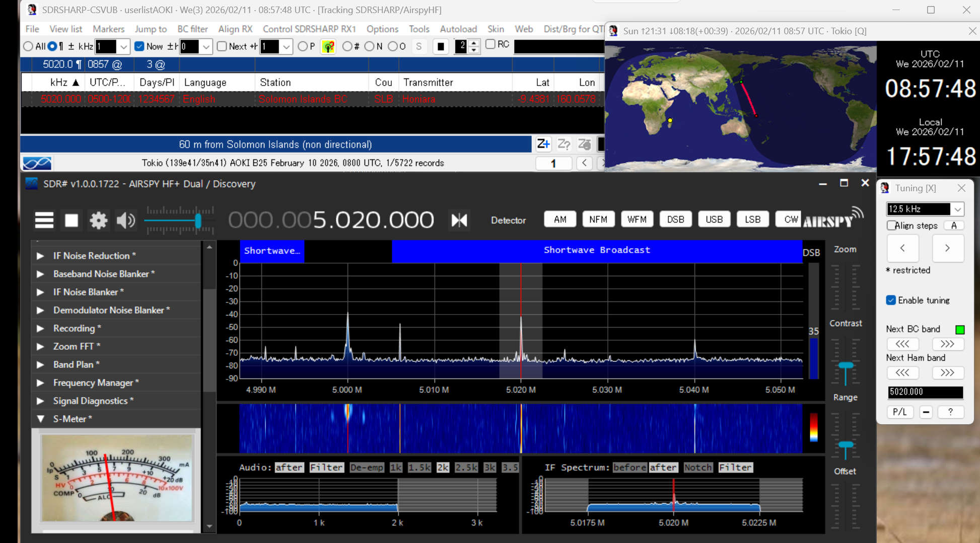The image size is (980, 543).
Task: Select the AM detector mode
Action: point(560,219)
